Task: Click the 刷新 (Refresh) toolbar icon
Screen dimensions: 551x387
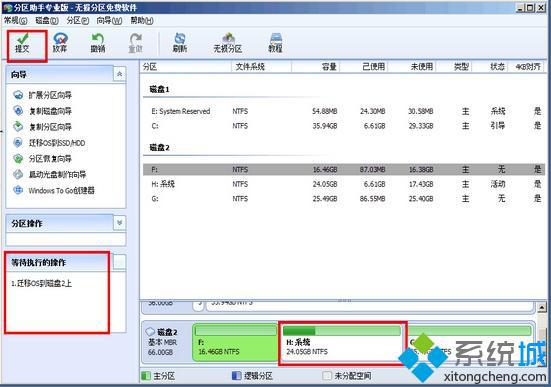Action: click(x=180, y=43)
